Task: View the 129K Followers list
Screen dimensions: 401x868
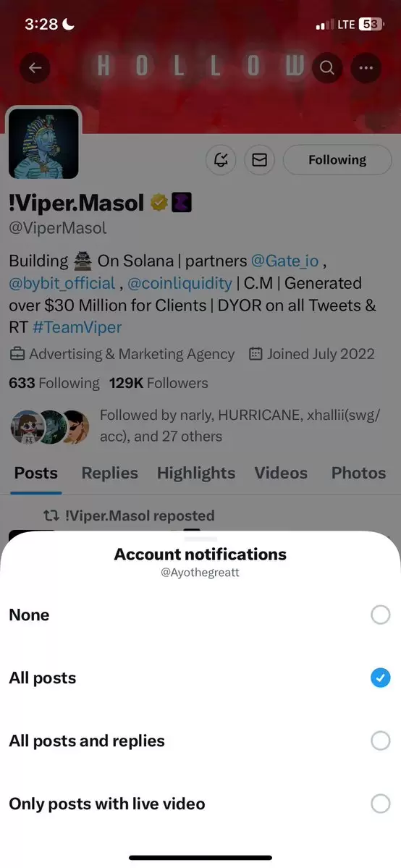Action: [159, 383]
